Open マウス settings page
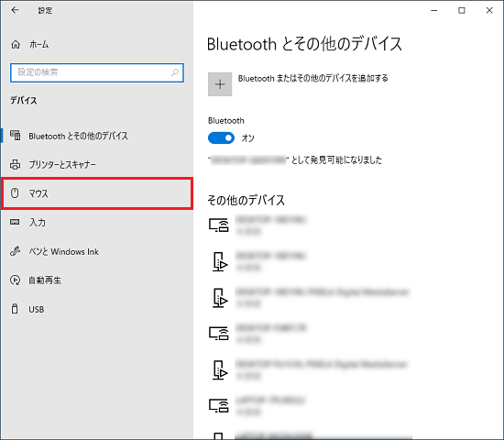504x440 pixels. click(97, 193)
